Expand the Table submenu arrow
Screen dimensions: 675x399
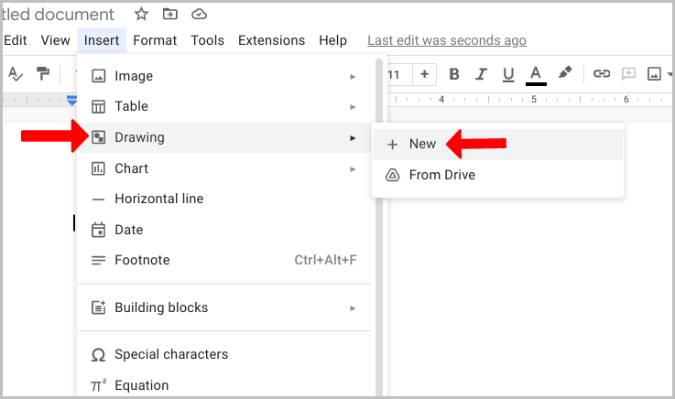(353, 107)
